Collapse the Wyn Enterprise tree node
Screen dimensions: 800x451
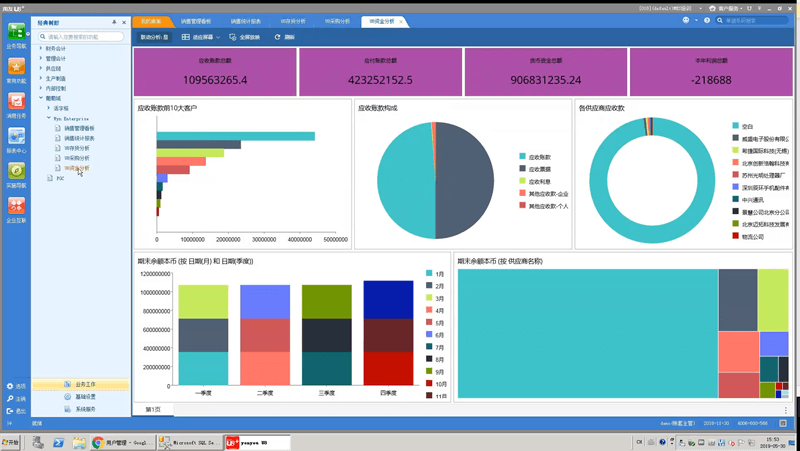coord(48,118)
